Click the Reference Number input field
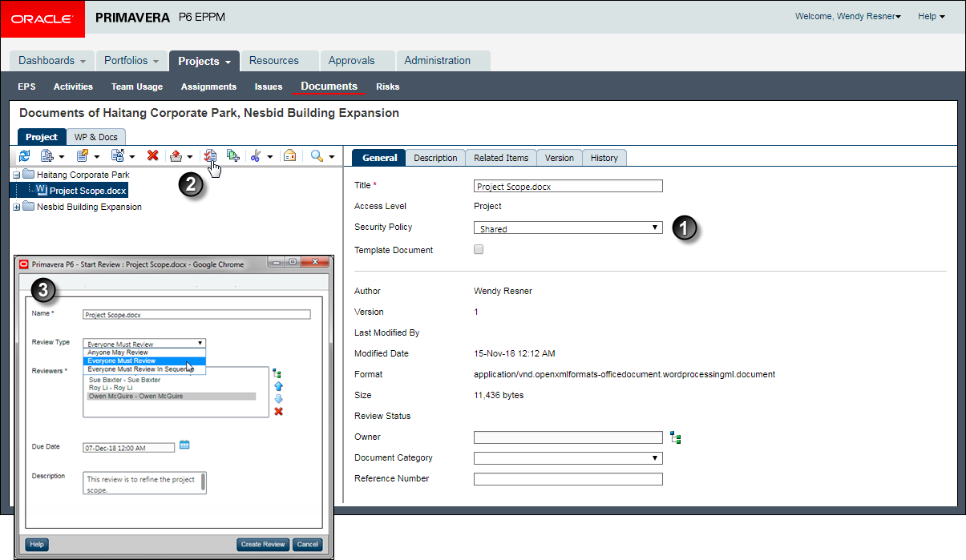 [x=568, y=479]
